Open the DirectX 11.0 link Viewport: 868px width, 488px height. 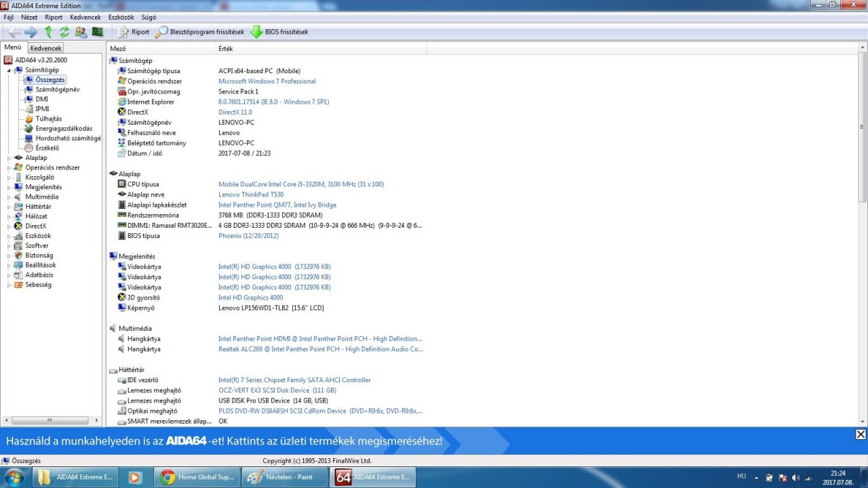tap(235, 112)
